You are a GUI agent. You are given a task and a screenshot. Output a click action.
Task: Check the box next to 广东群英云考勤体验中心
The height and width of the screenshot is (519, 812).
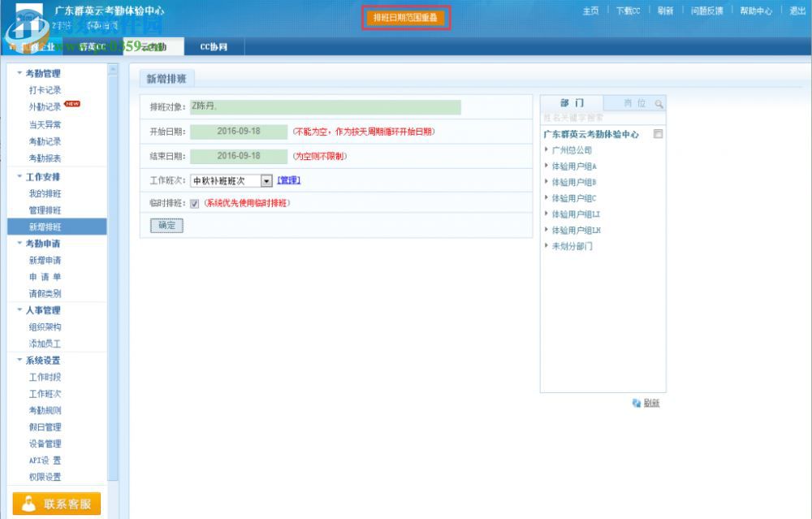pyautogui.click(x=658, y=133)
